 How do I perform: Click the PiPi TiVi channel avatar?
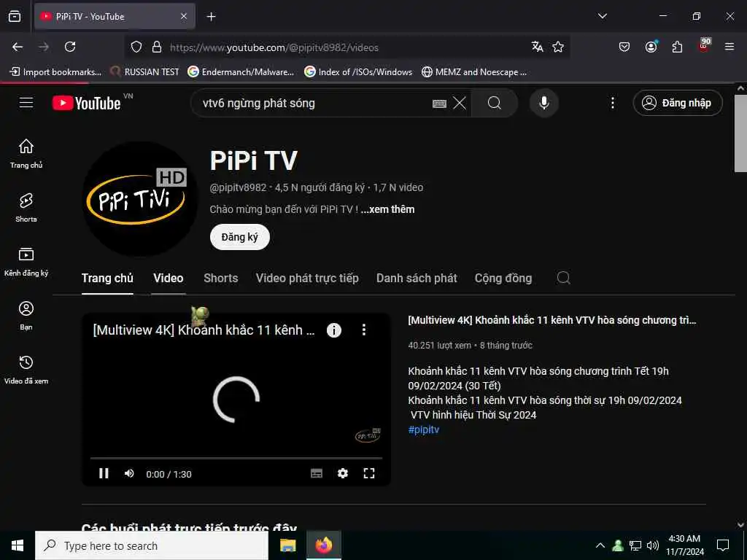(x=139, y=199)
